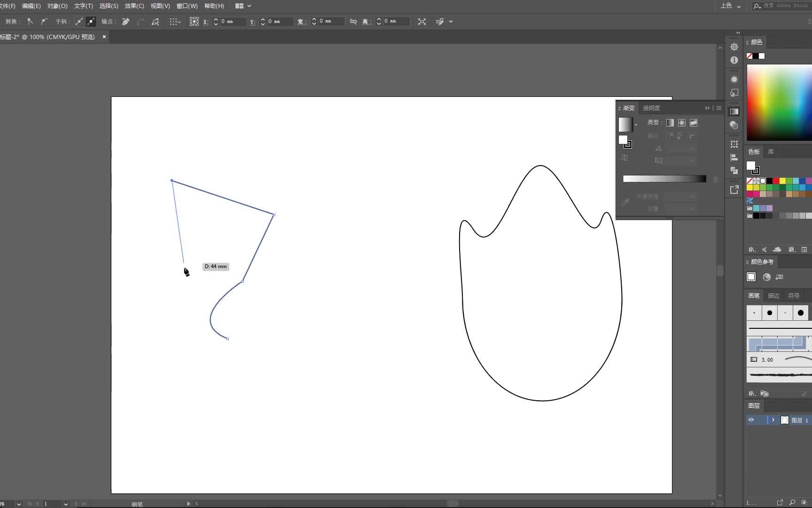Open the Gradient panel menu

point(718,108)
